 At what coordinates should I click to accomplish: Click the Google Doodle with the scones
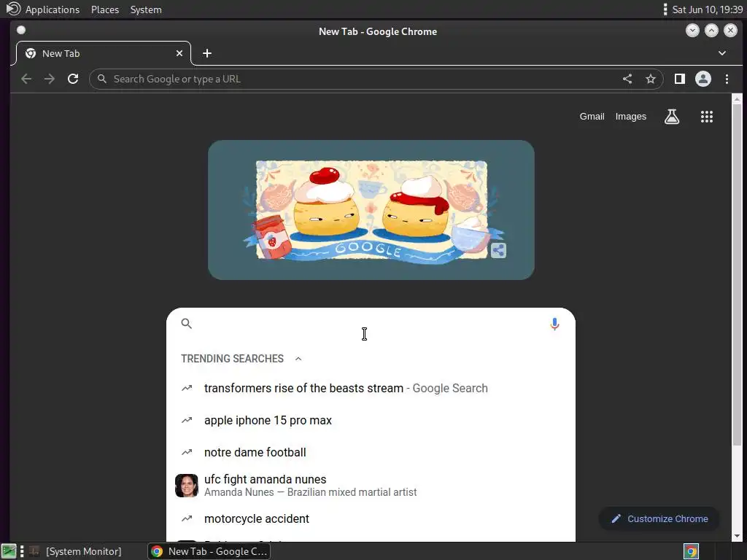[371, 210]
